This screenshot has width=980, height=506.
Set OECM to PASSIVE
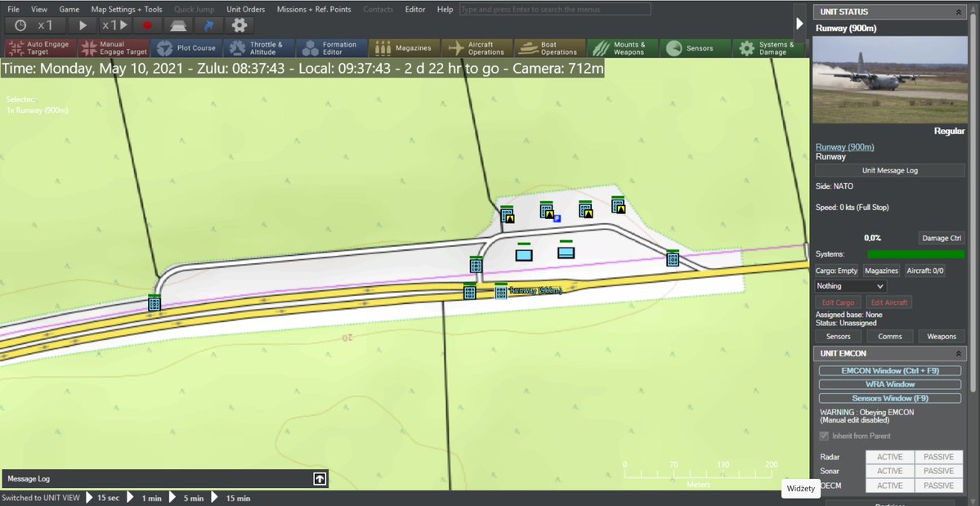(939, 486)
